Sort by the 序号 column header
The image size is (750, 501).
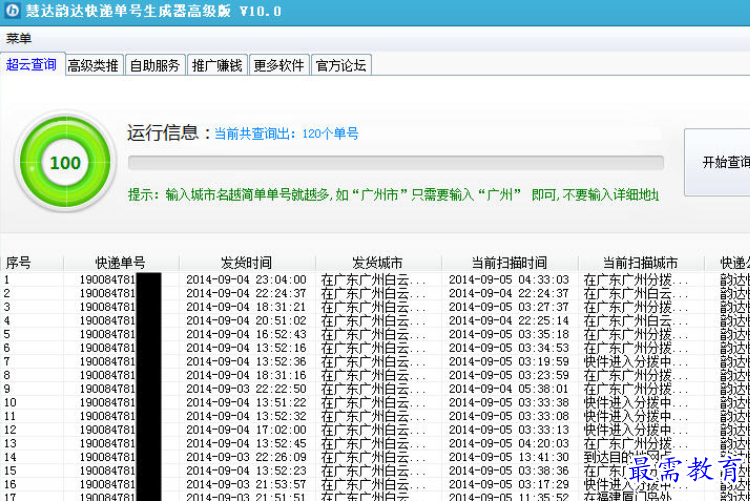[32, 263]
